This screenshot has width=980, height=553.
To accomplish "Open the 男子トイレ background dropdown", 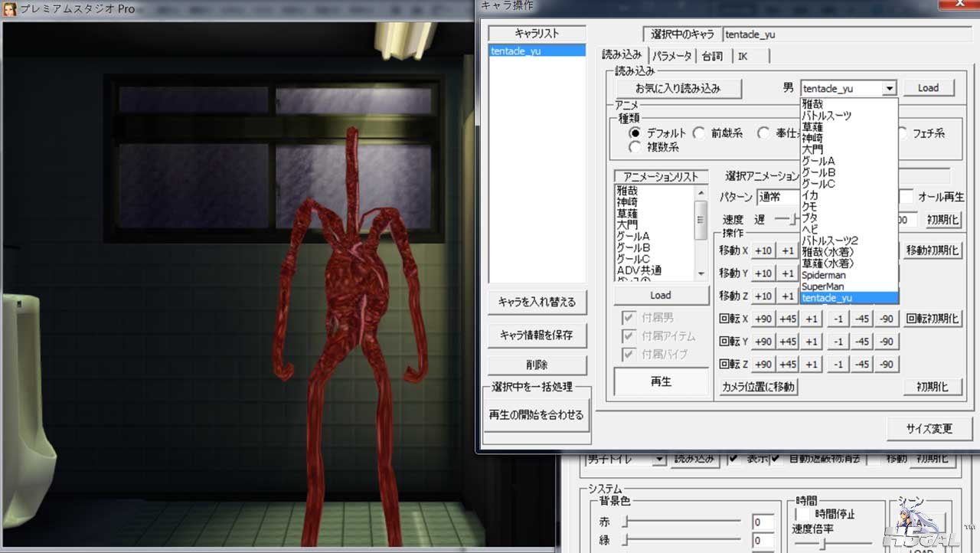I will point(659,459).
